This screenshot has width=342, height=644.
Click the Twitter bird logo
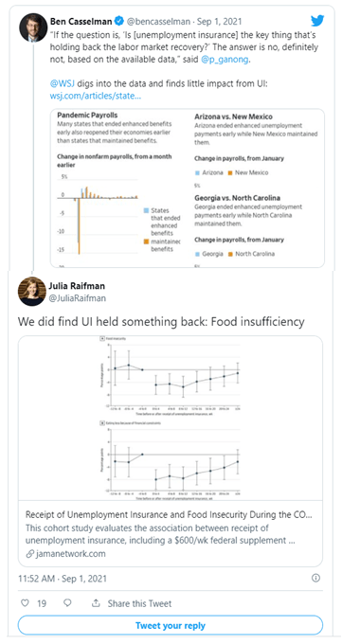click(317, 21)
